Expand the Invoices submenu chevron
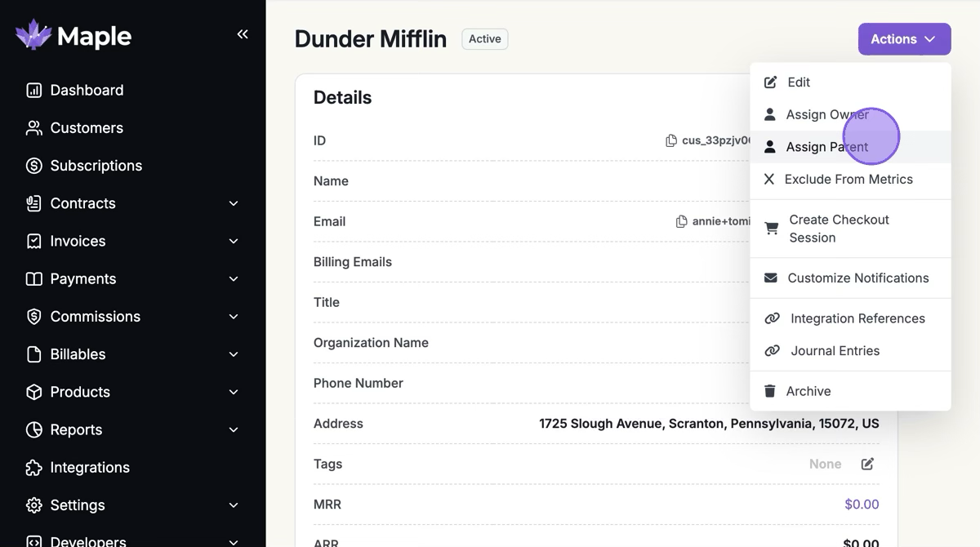This screenshot has height=547, width=980. click(x=234, y=241)
